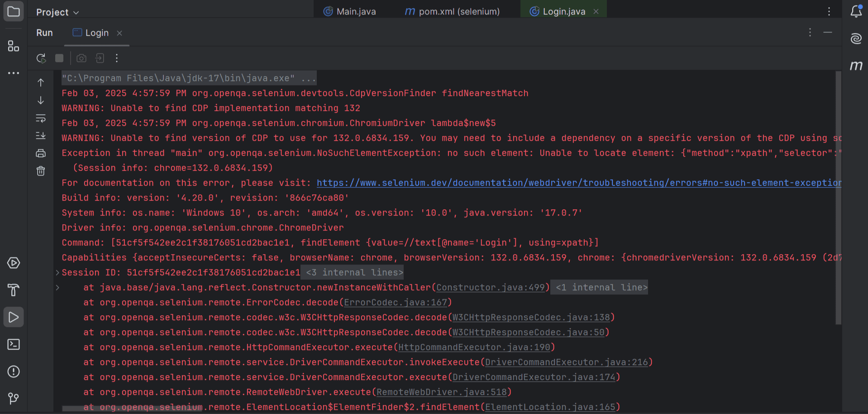Image resolution: width=868 pixels, height=414 pixels.
Task: Open the Terminal tool window
Action: 14,344
